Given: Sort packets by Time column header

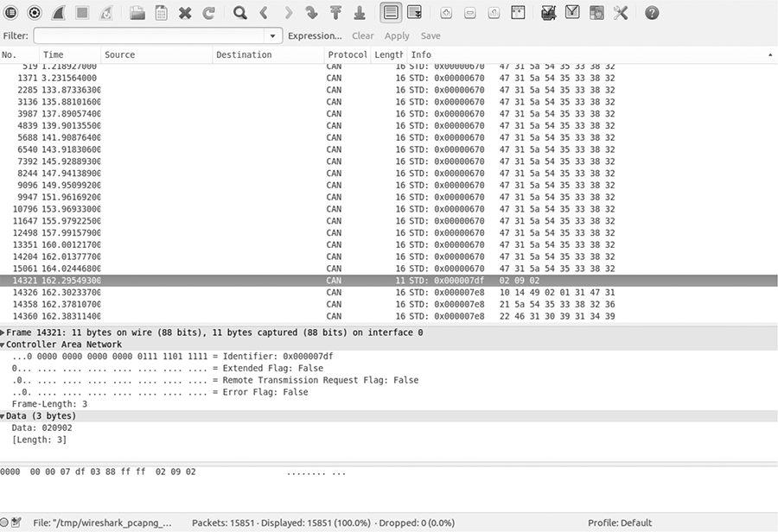Looking at the screenshot, I should [x=69, y=55].
